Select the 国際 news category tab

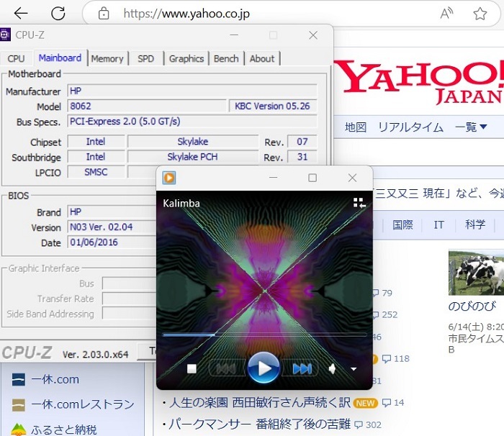click(402, 224)
